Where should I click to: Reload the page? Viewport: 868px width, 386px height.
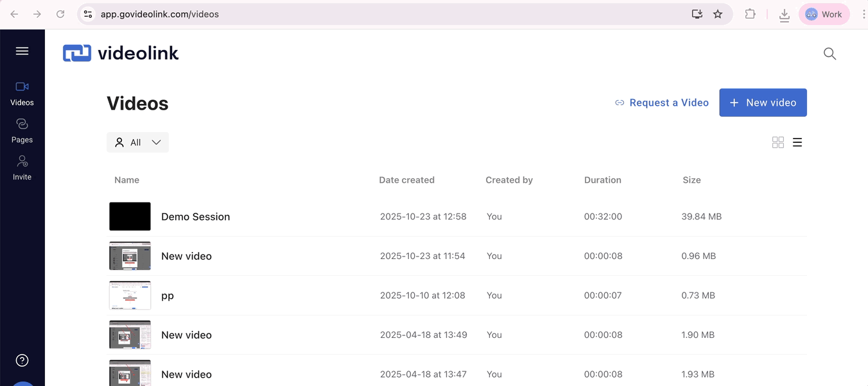coord(60,14)
